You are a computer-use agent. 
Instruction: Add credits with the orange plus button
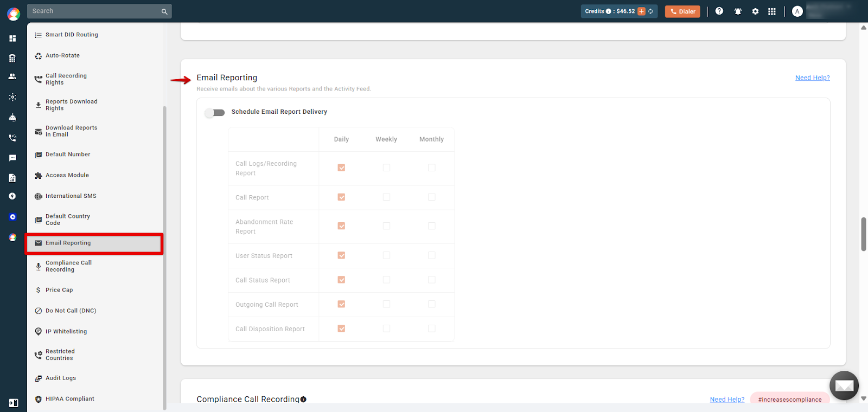tap(641, 11)
